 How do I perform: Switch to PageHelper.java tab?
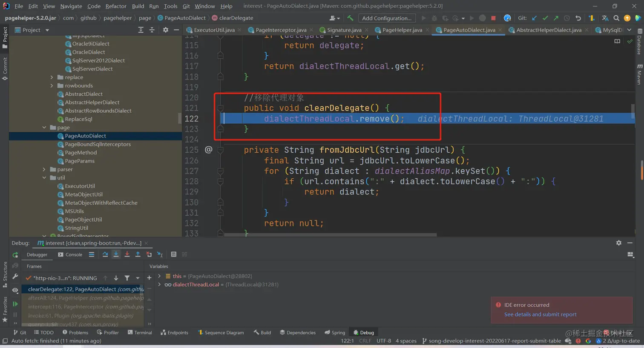point(402,30)
